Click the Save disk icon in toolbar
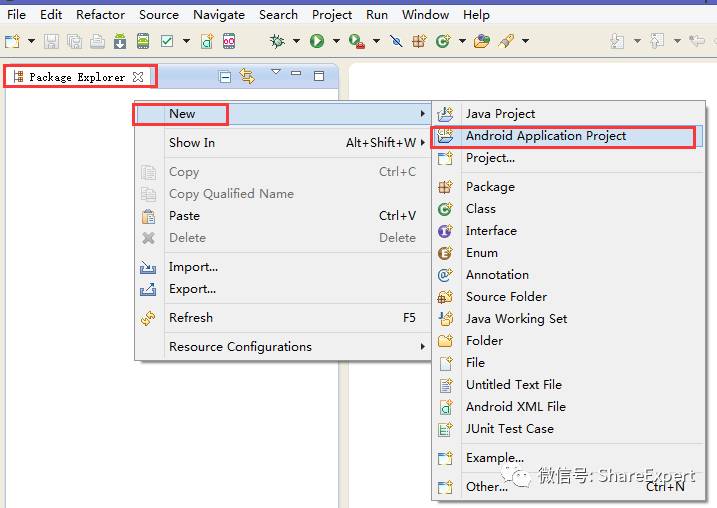The image size is (717, 508). pyautogui.click(x=51, y=41)
